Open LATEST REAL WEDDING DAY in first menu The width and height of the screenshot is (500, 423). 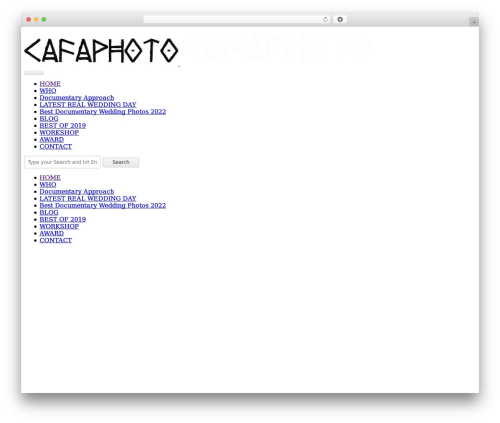pyautogui.click(x=88, y=105)
